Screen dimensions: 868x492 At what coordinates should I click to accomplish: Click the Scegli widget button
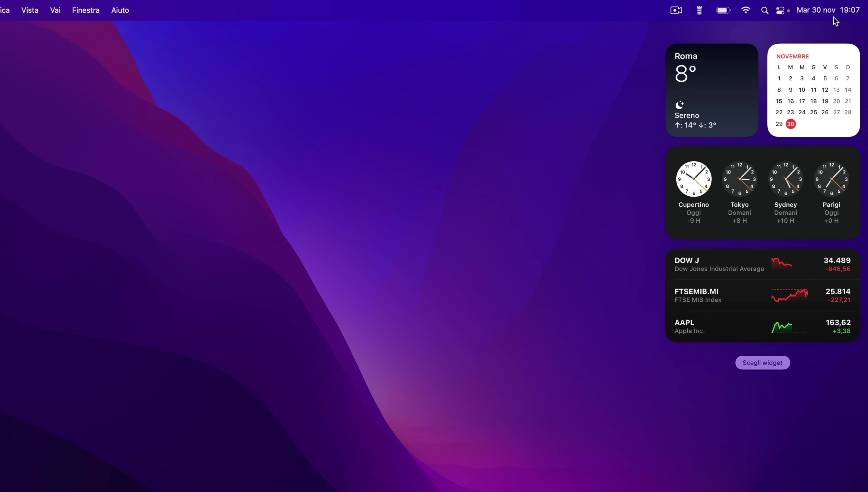coord(763,363)
